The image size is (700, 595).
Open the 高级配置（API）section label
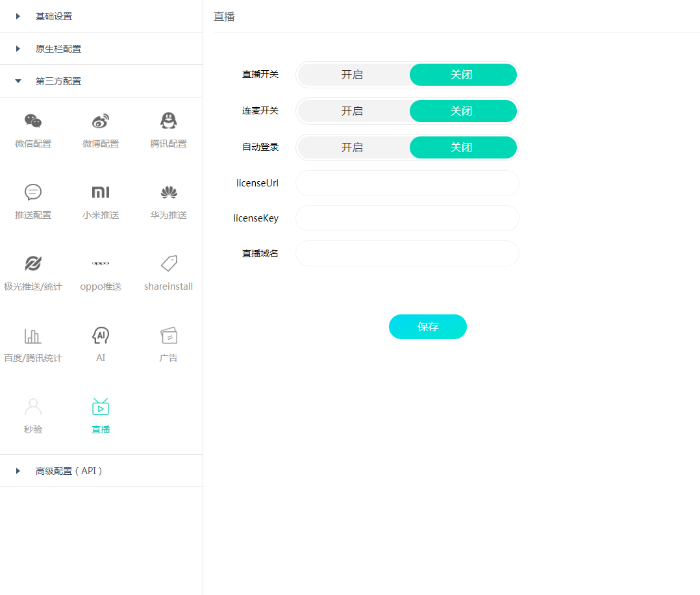point(69,471)
